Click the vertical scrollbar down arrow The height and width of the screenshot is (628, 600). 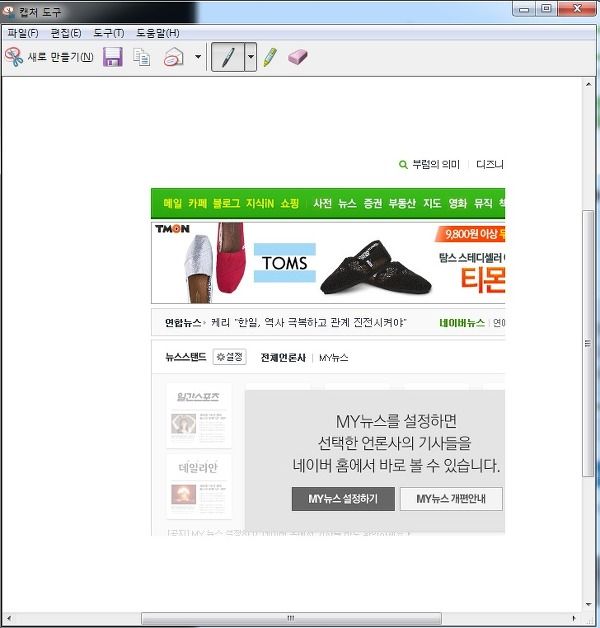click(588, 604)
